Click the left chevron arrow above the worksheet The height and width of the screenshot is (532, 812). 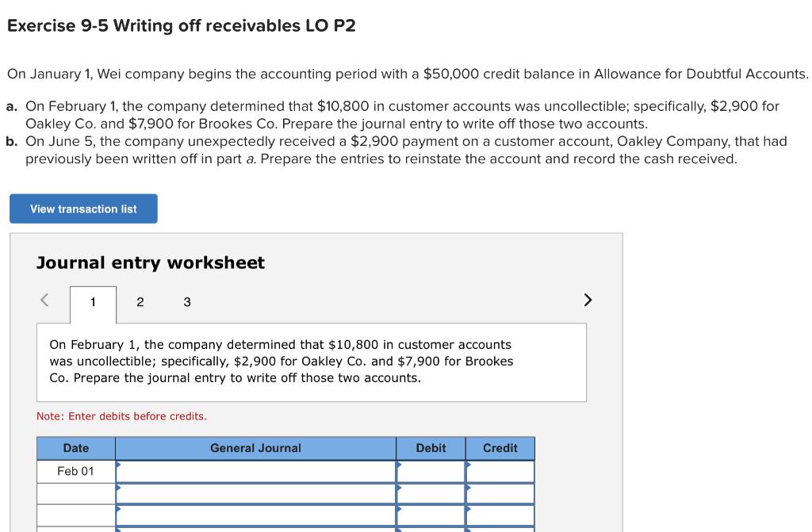(44, 299)
